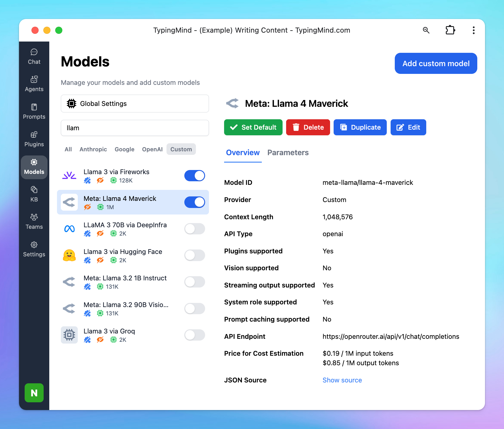Click the Hugging Face emoji icon
Screen dimensions: 504x429
[x=69, y=255]
